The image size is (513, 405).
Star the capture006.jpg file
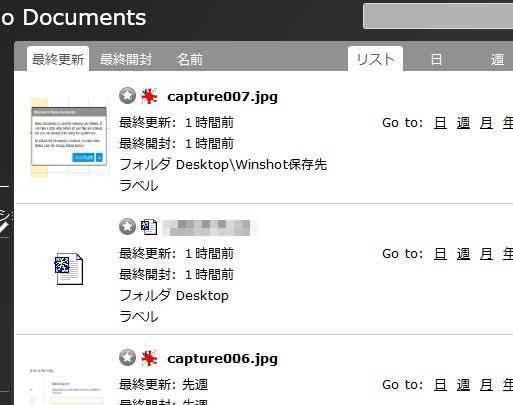tap(127, 358)
